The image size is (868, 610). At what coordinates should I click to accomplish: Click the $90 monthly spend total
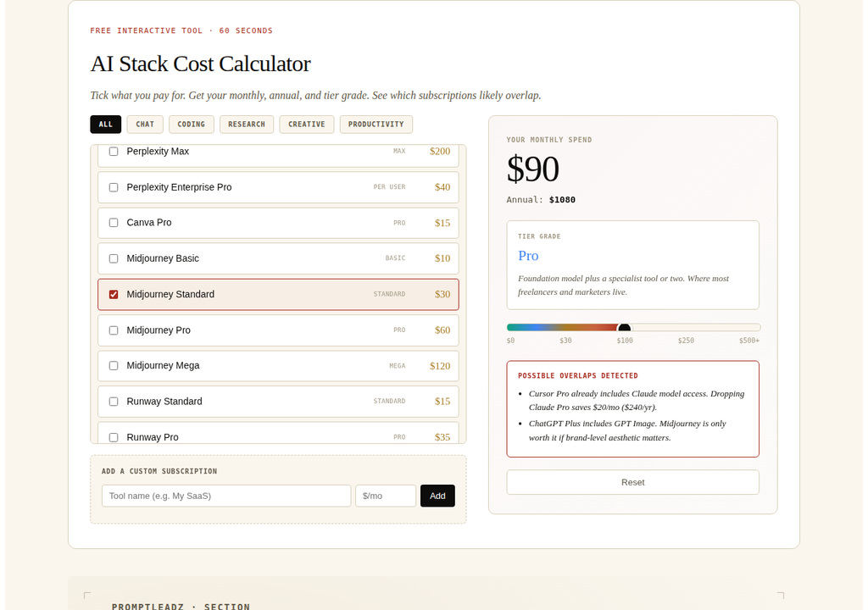click(532, 169)
